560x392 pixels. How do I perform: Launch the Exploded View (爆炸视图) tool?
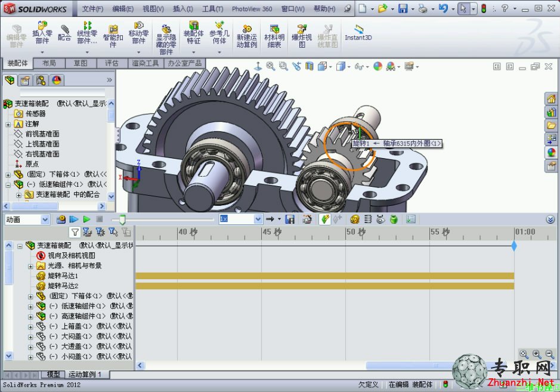click(302, 36)
